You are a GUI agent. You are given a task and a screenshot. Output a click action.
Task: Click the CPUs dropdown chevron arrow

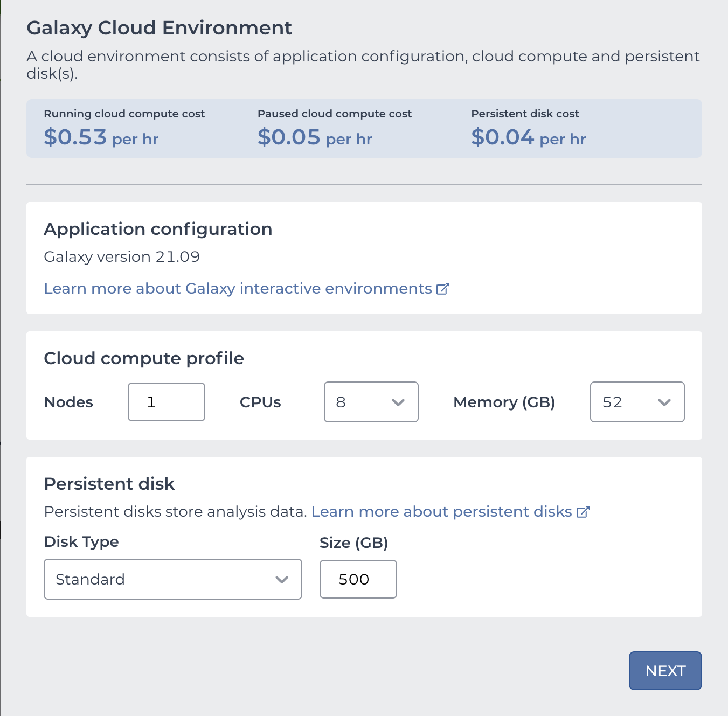(x=398, y=402)
